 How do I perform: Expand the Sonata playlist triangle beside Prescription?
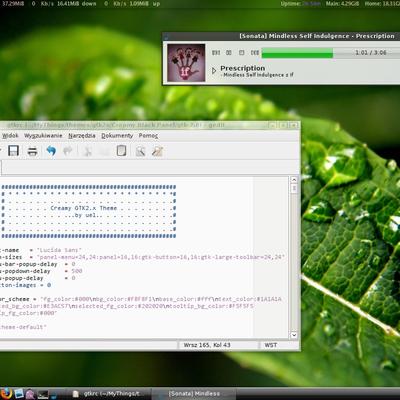click(214, 70)
